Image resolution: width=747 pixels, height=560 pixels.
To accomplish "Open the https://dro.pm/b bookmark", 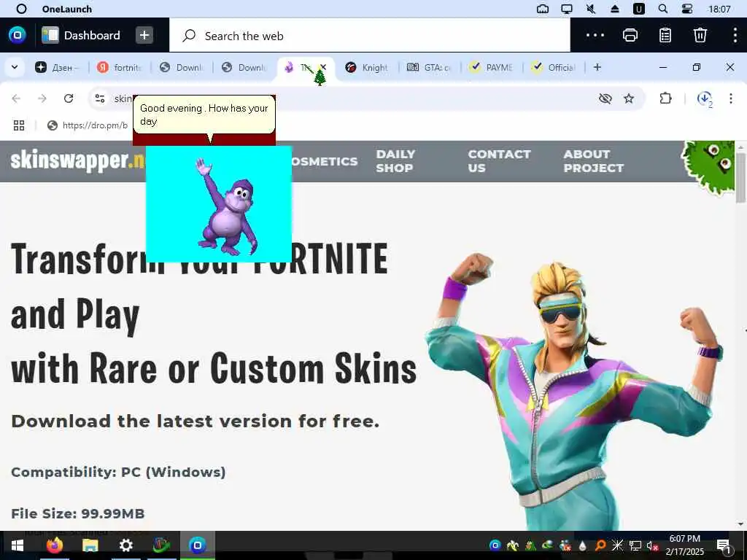I will [88, 125].
